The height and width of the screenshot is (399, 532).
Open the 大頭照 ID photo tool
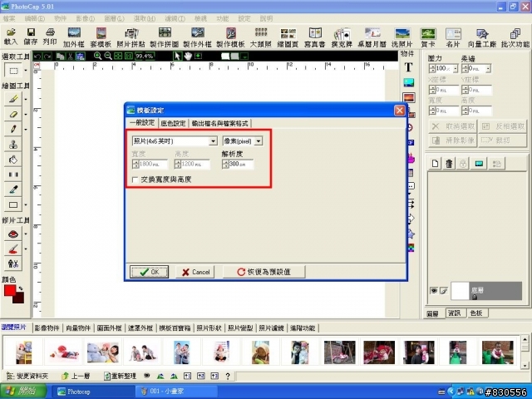click(x=260, y=37)
